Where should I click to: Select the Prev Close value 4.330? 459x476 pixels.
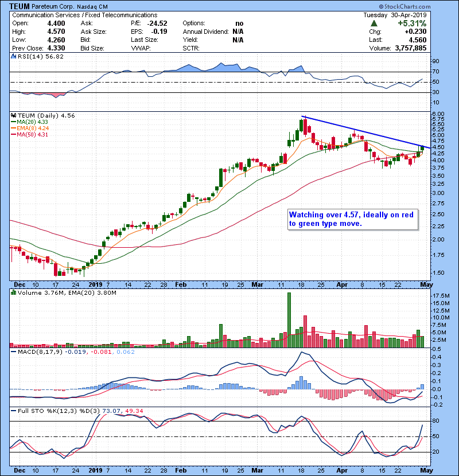click(x=56, y=48)
